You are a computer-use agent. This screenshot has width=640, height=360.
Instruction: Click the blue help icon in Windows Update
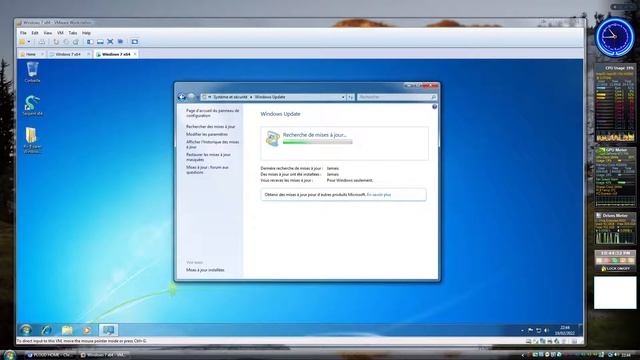pos(435,107)
